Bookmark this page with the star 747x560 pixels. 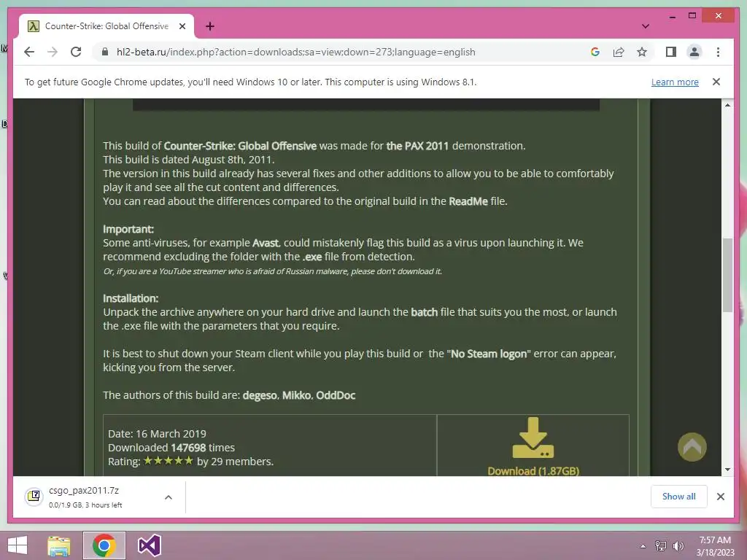[642, 52]
